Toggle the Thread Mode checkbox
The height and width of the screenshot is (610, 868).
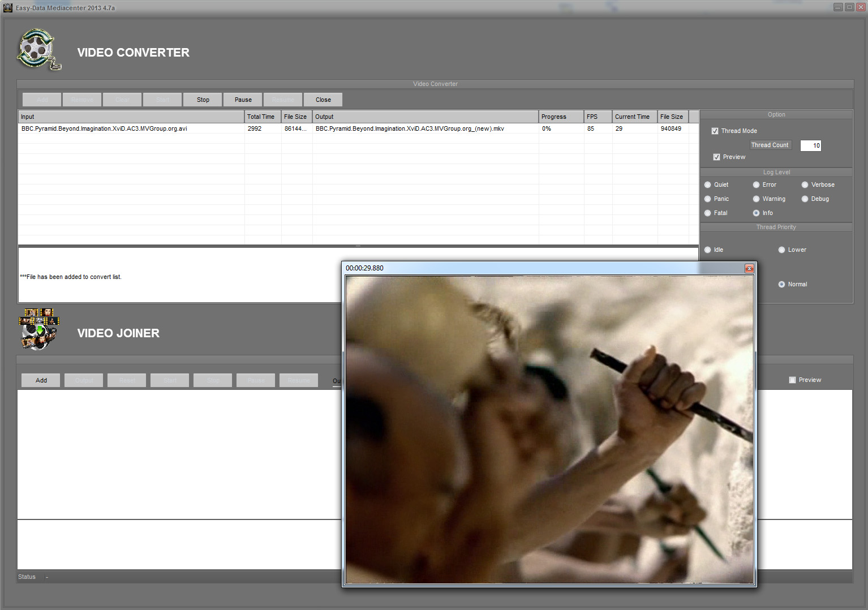[715, 131]
